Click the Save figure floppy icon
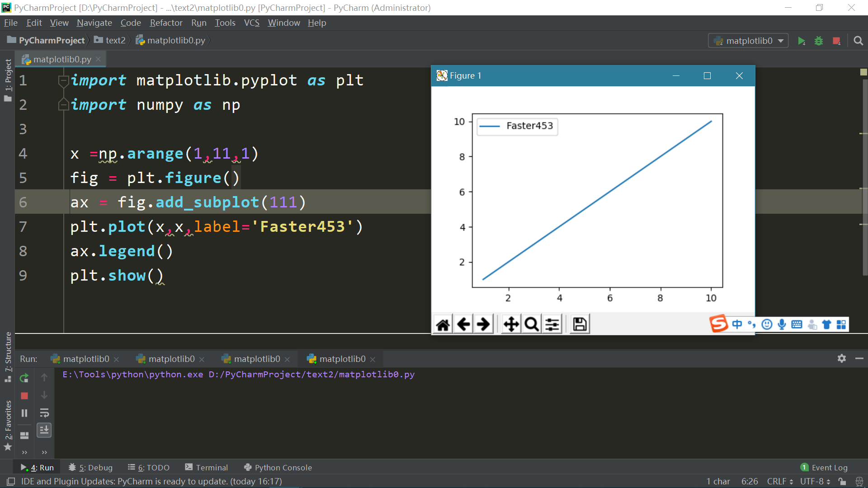Screen dimensions: 868x488 (x=580, y=324)
